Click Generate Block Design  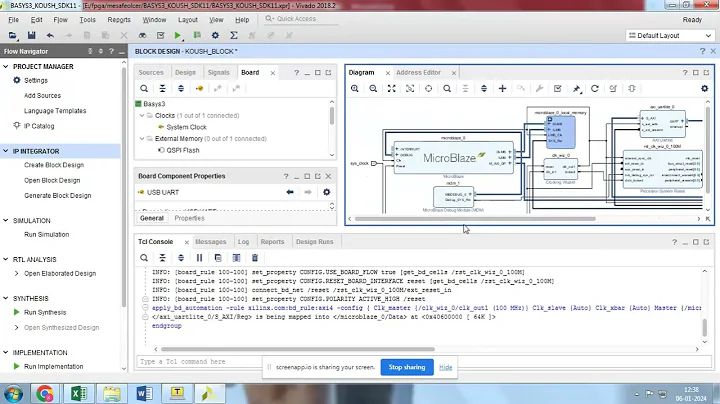point(58,196)
